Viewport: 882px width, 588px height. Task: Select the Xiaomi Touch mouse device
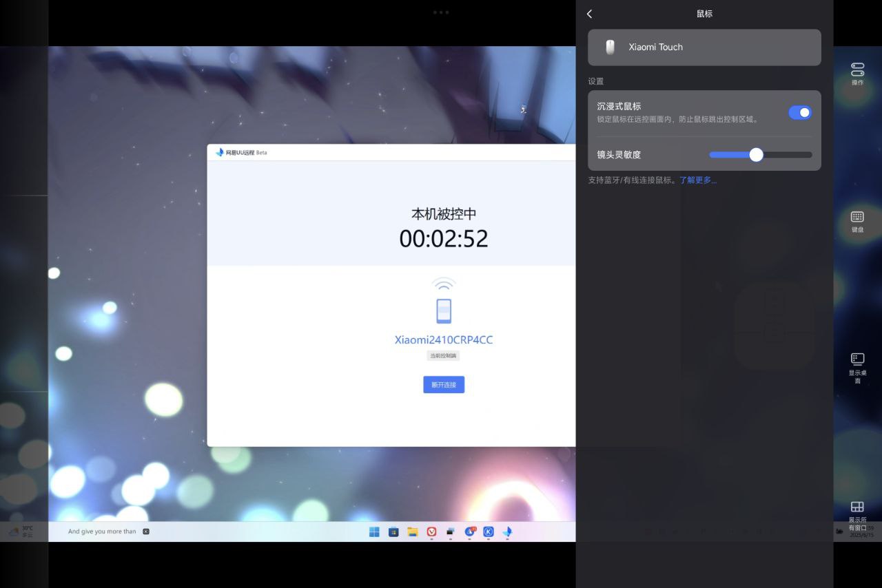click(x=704, y=48)
